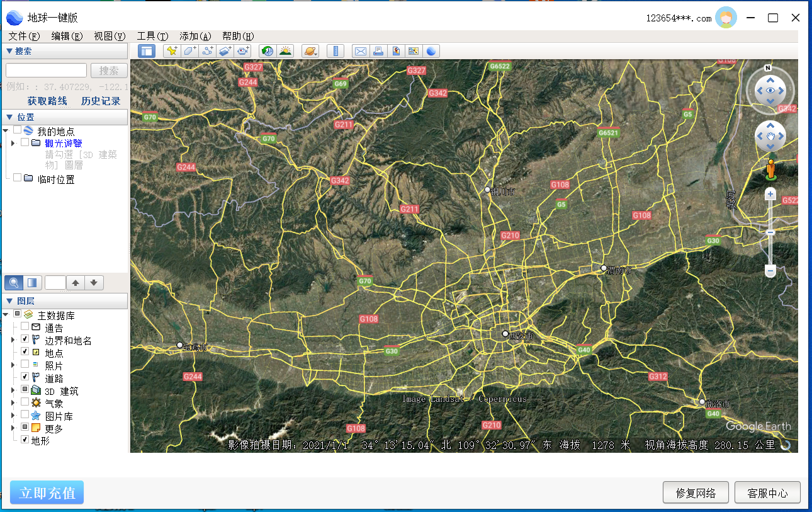Click the look-around compass eye control
Screen dimensions: 812x512
click(x=770, y=91)
